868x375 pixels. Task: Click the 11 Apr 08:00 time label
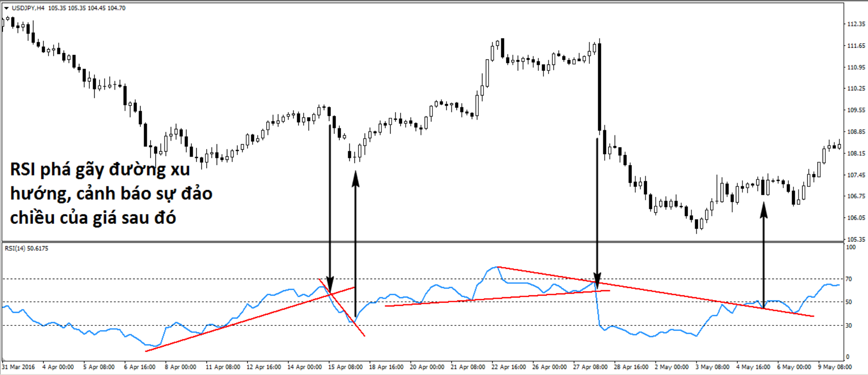click(x=223, y=367)
